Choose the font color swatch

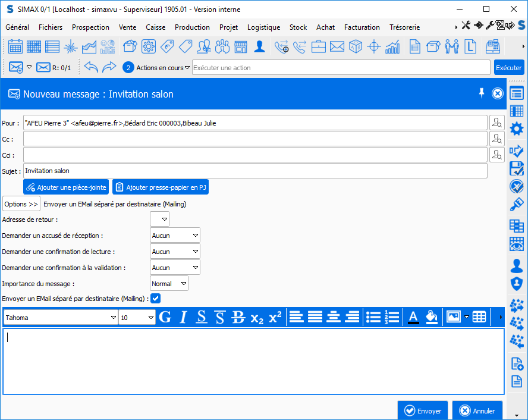413,317
